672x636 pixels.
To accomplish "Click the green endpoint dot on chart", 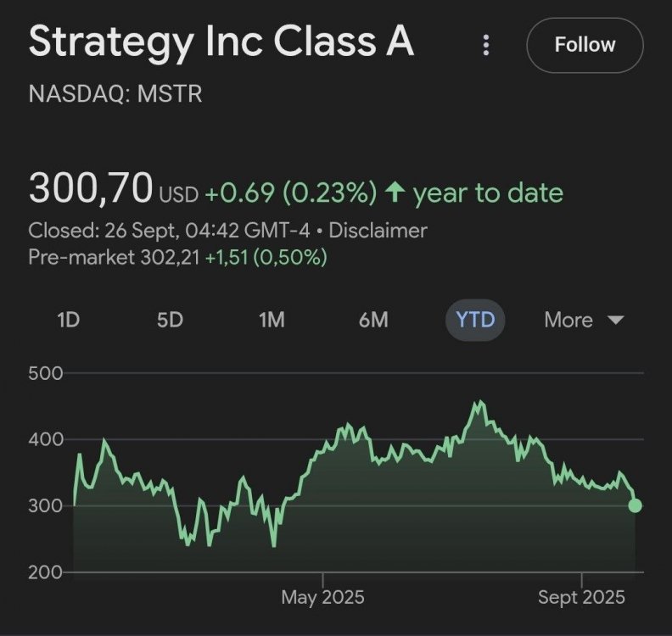I will (635, 505).
